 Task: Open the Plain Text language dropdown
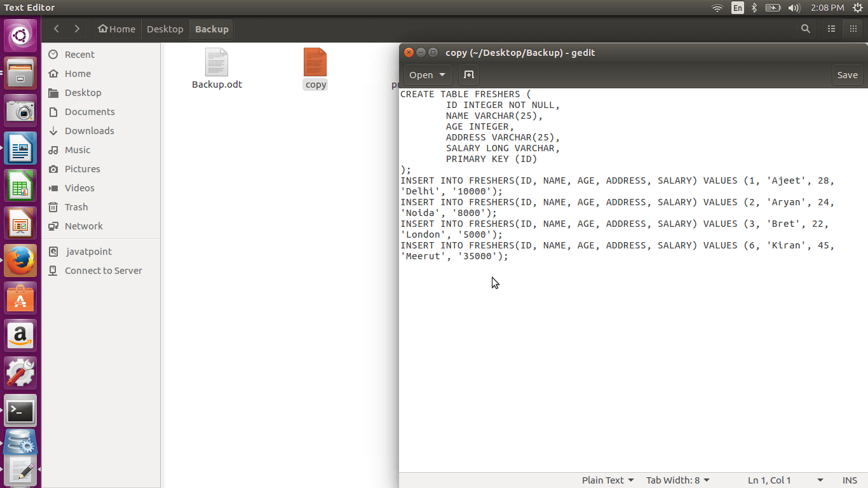click(x=607, y=480)
